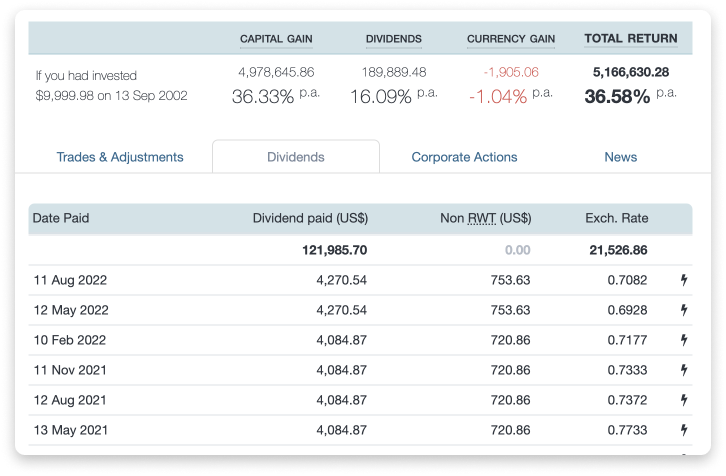Image resolution: width=726 pixels, height=476 pixels.
Task: Open the Trades & Adjustments tab
Action: click(x=120, y=157)
